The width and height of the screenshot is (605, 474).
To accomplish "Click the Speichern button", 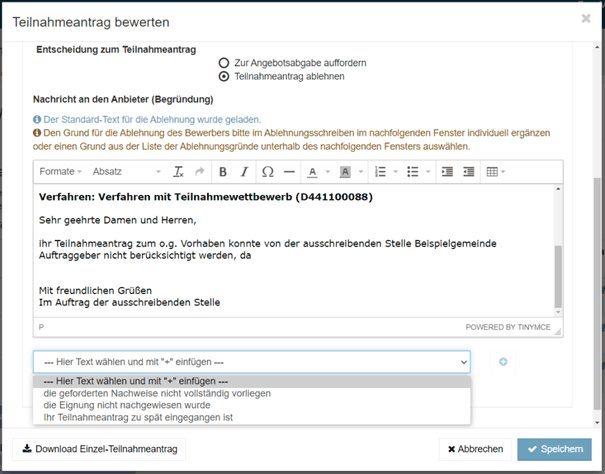I will [554, 449].
